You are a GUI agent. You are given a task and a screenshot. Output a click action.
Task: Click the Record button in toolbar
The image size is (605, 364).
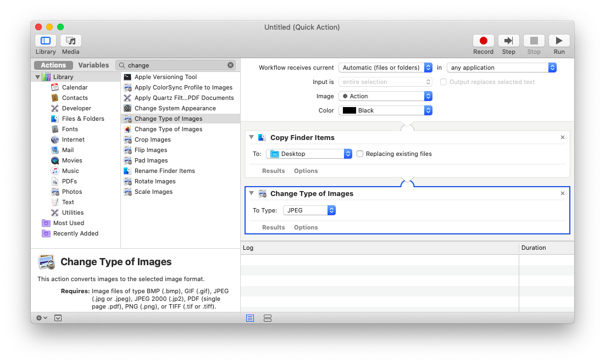pos(483,41)
